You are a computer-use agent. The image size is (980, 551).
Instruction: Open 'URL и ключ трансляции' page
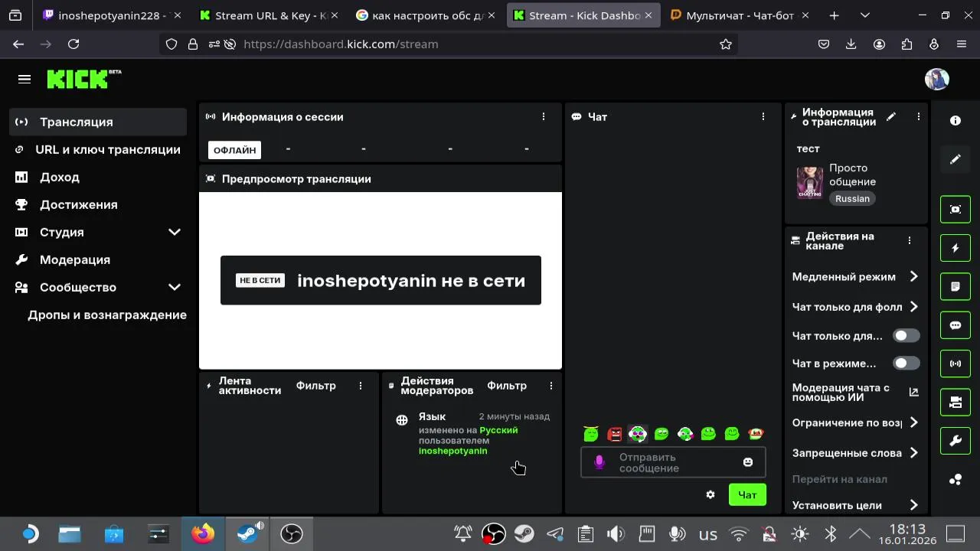(98, 149)
